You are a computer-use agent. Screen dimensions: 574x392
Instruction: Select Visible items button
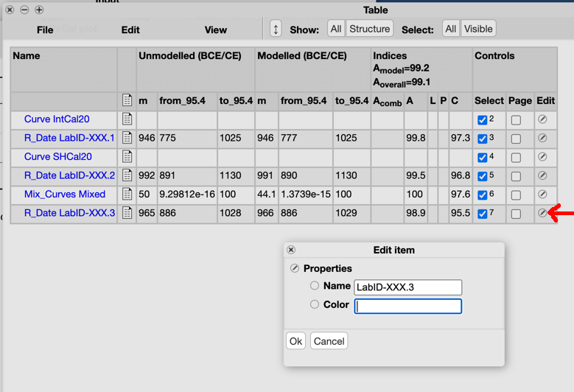(x=478, y=29)
